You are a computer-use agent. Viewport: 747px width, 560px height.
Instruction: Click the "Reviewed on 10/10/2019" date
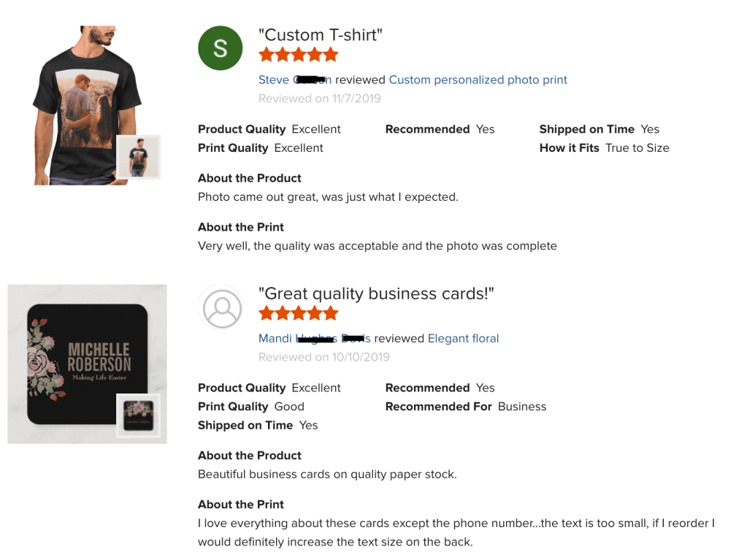tap(323, 357)
